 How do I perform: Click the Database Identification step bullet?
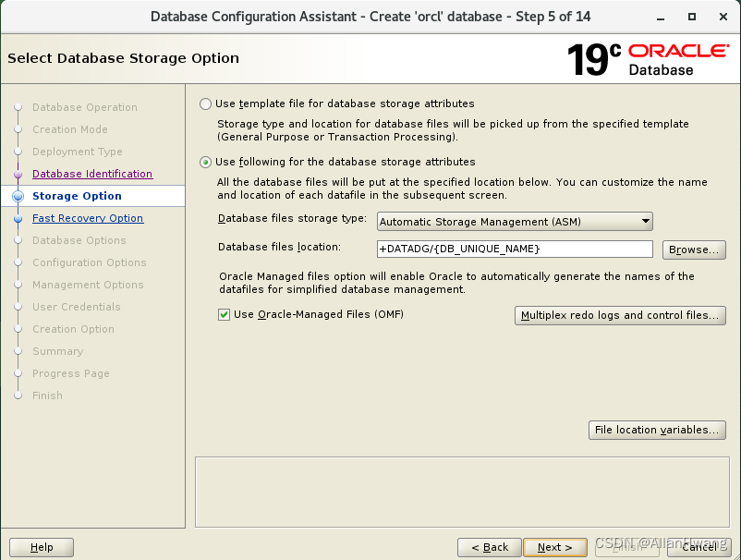[x=20, y=174]
